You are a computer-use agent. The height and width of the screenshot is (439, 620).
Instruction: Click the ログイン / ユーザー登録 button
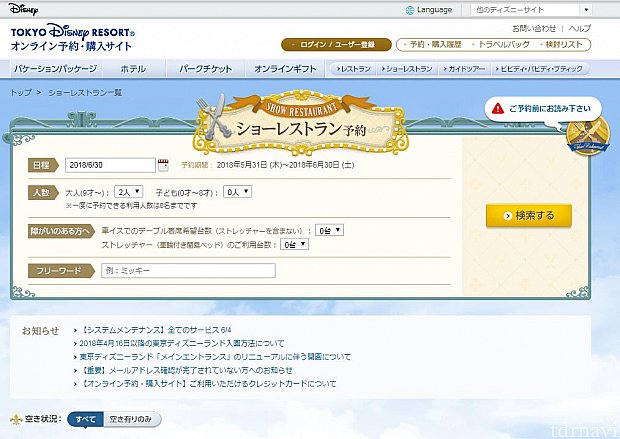coord(336,45)
